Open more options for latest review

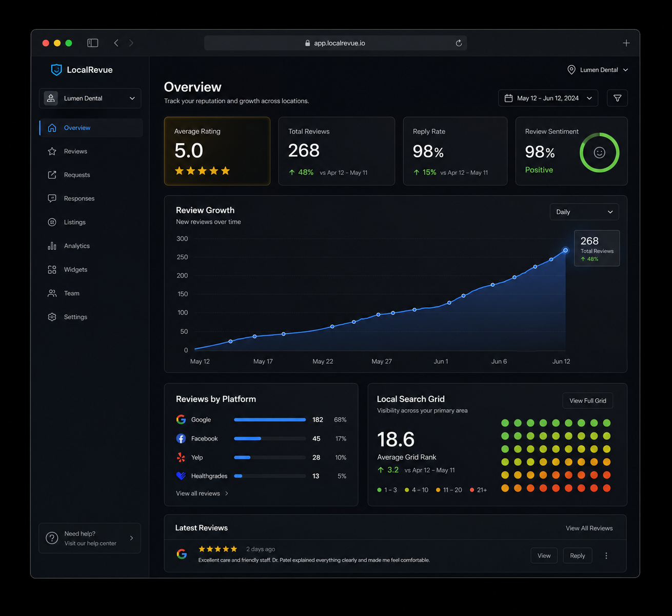[606, 555]
